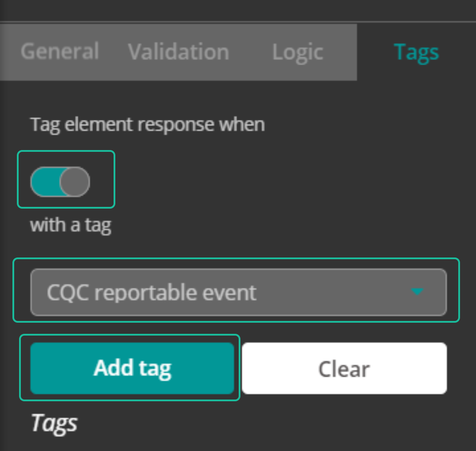476x451 pixels.
Task: Click the gray knob of the toggle switch
Action: coord(75,182)
